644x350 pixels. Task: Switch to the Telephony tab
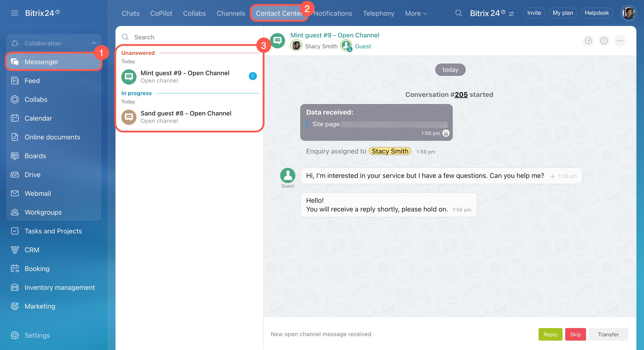[x=378, y=13]
